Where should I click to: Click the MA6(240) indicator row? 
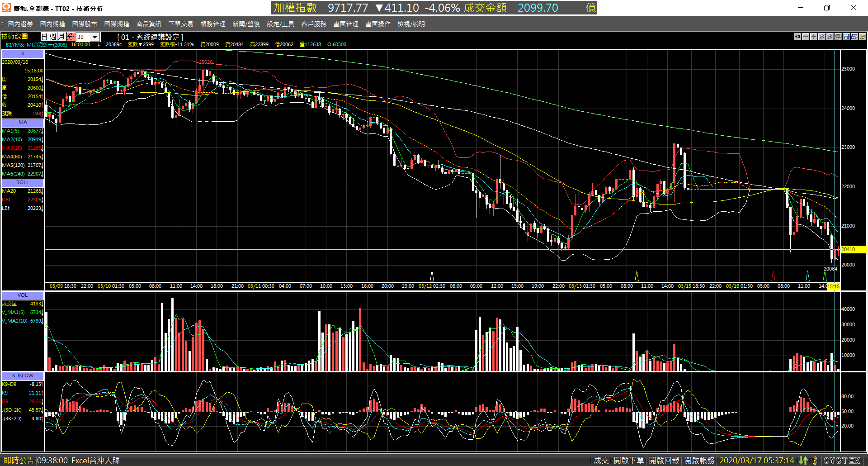click(23, 174)
